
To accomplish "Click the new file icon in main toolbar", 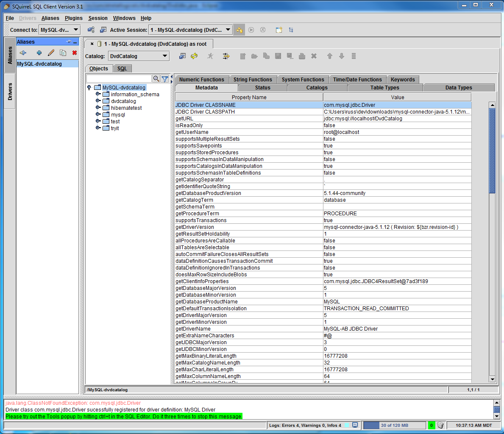I will [278, 30].
